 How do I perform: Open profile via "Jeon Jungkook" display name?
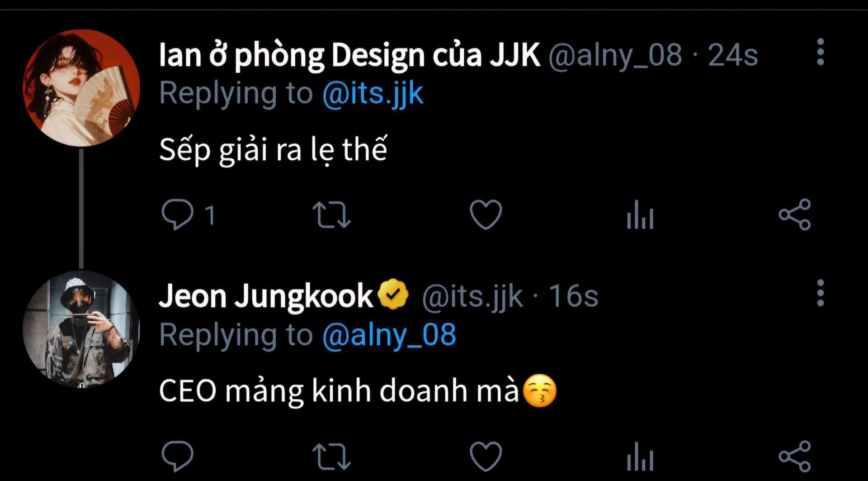click(x=266, y=296)
